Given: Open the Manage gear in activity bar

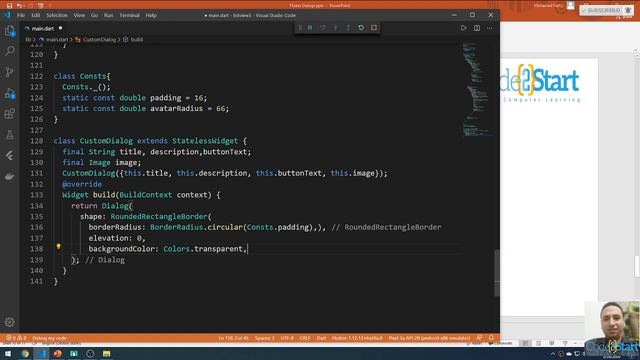Looking at the screenshot, I should [x=9, y=322].
